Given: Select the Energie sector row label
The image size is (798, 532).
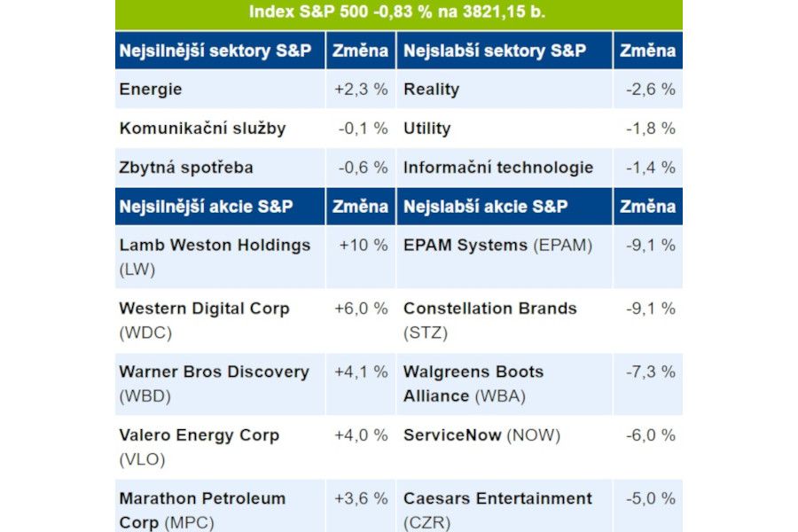Looking at the screenshot, I should click(x=151, y=90).
